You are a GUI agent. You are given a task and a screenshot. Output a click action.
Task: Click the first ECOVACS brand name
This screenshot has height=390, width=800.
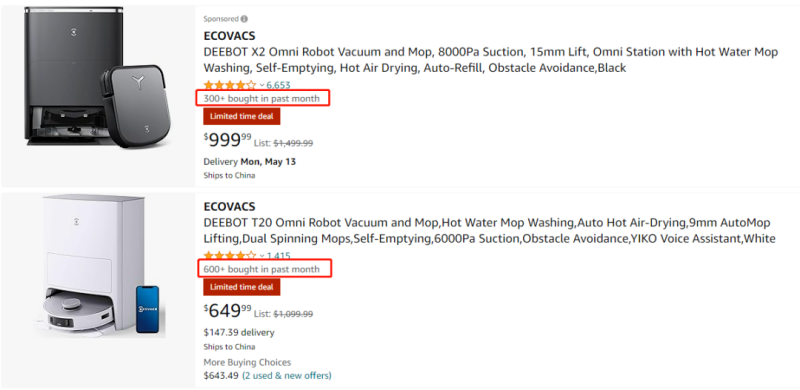pos(229,36)
